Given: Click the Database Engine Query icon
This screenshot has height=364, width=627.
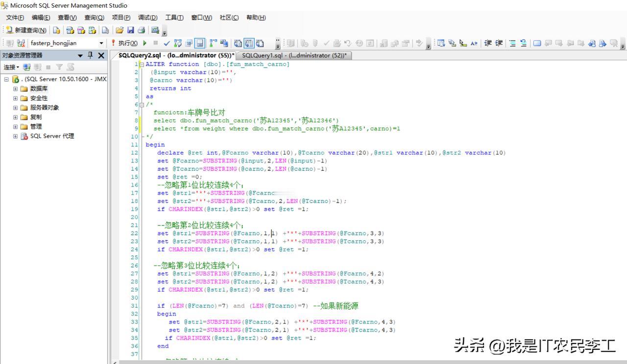Looking at the screenshot, I should (57, 30).
